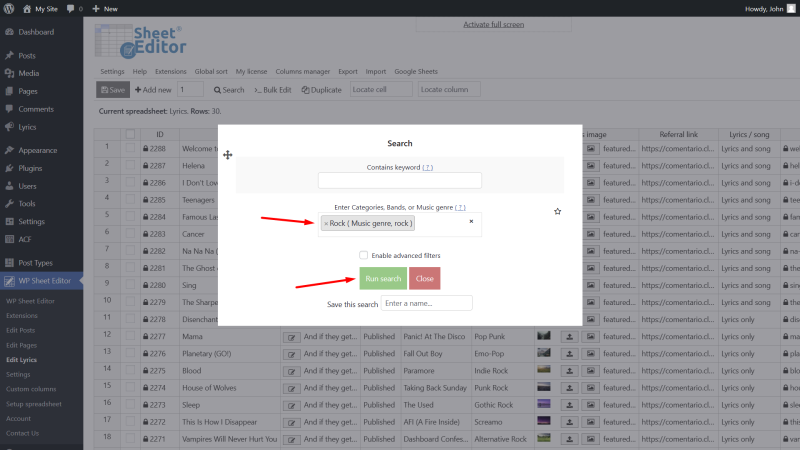Select checkbox for row ID 2282
The height and width of the screenshot is (450, 800).
pyautogui.click(x=130, y=251)
